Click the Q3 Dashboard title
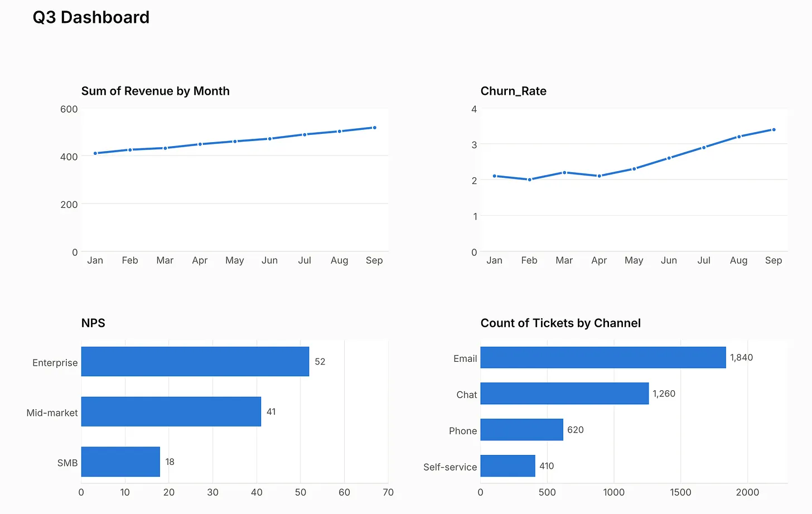 (x=91, y=17)
